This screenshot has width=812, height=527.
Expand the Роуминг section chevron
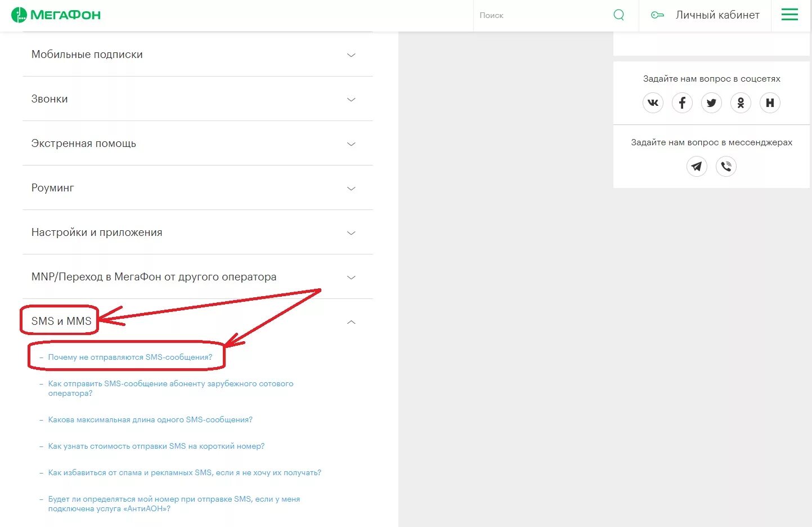pos(351,189)
